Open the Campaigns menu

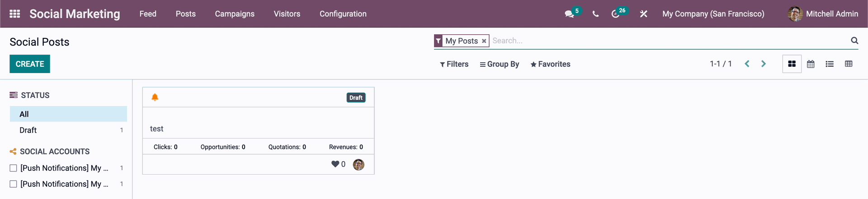pyautogui.click(x=235, y=14)
